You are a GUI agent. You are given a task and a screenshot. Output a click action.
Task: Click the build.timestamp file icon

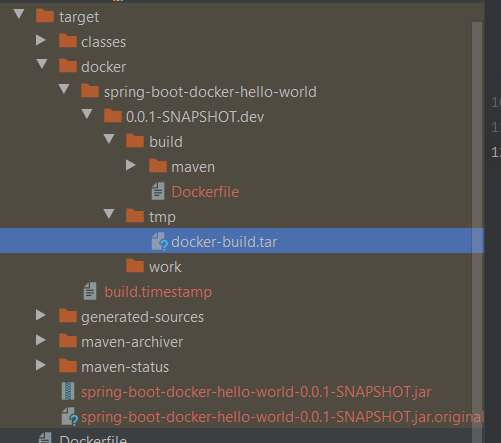coord(90,291)
